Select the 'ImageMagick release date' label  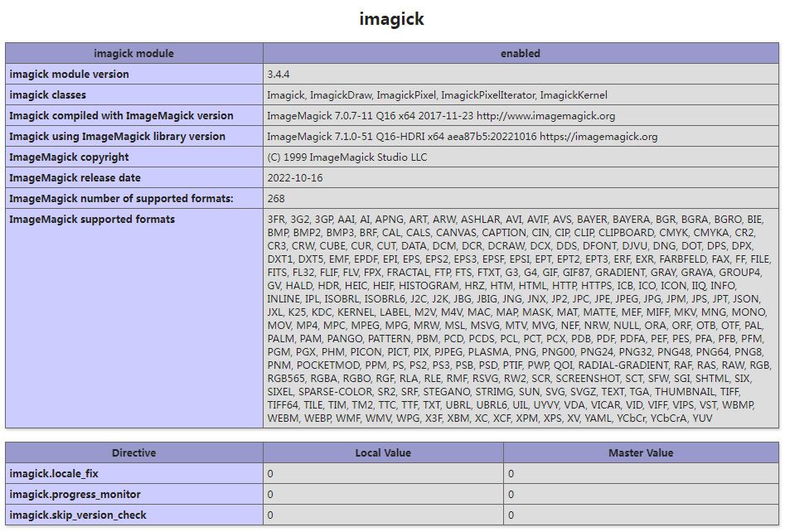point(75,177)
